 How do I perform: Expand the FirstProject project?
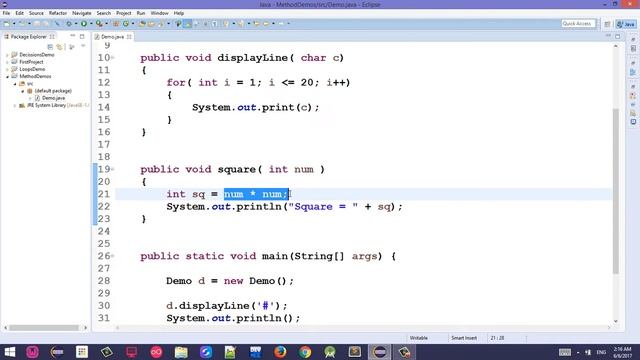[7, 62]
